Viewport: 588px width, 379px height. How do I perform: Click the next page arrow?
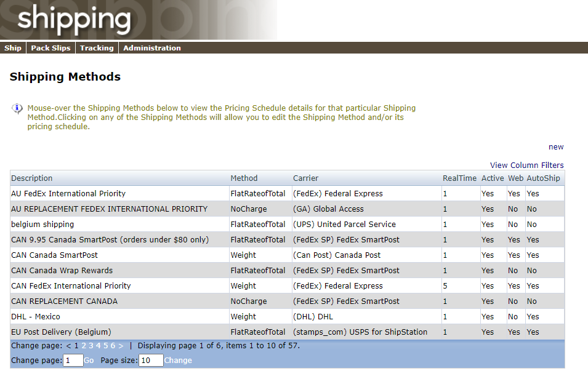(121, 346)
